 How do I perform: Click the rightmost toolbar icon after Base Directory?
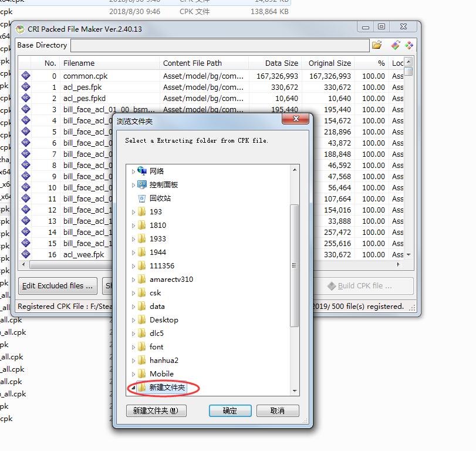[409, 45]
